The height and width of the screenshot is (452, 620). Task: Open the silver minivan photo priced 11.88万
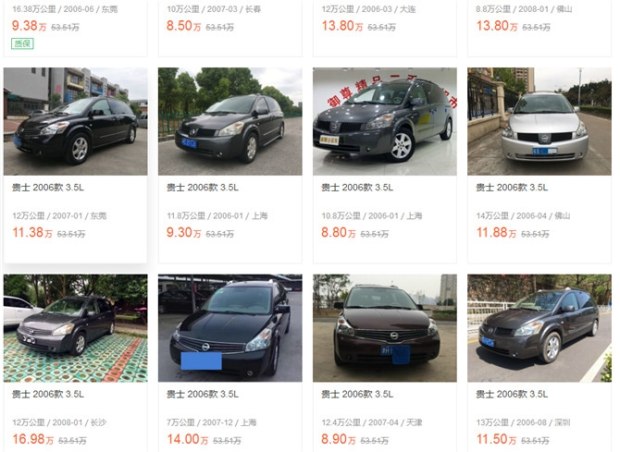coord(539,121)
